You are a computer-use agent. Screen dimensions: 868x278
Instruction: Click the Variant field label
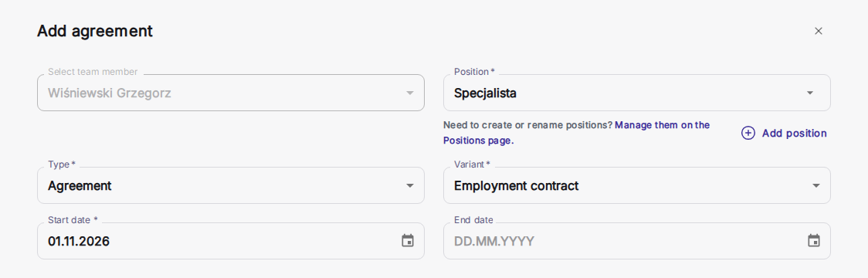click(472, 164)
